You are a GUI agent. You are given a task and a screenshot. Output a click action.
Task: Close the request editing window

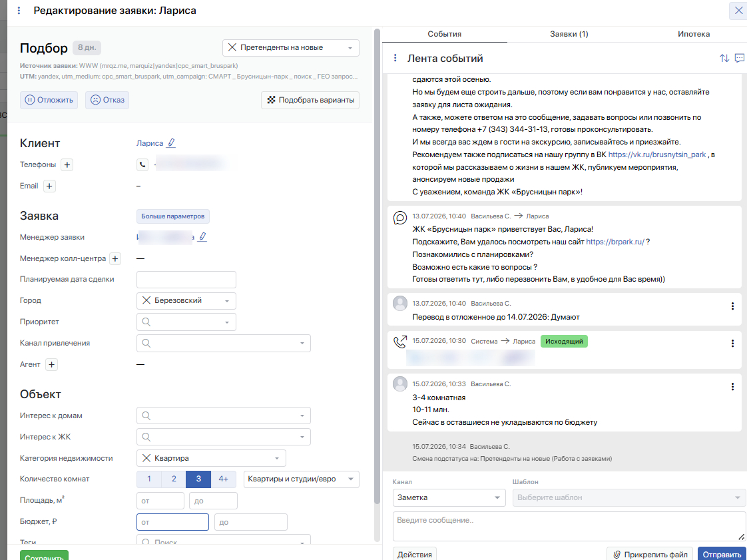pos(738,11)
